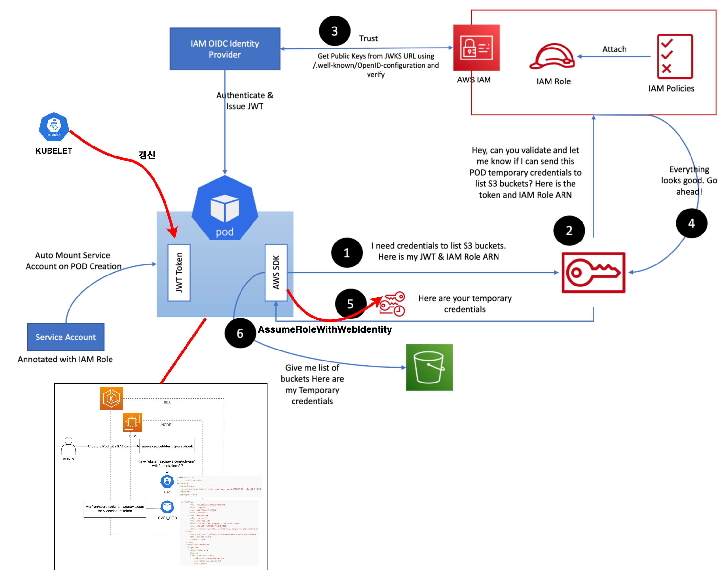Click the green S3 bucket icon
This screenshot has height=582, width=728.
429,367
